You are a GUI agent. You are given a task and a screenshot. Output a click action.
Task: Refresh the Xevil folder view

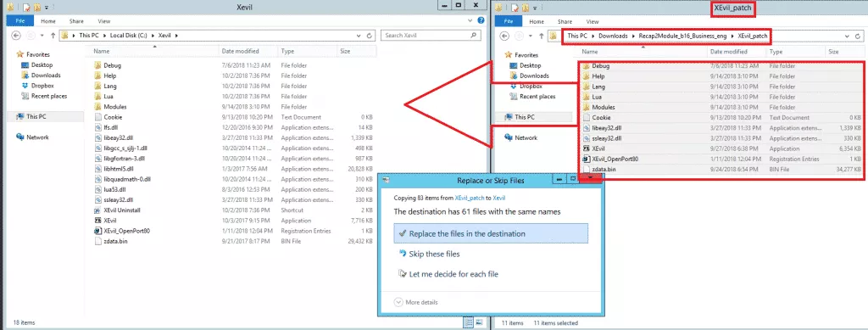(x=370, y=36)
